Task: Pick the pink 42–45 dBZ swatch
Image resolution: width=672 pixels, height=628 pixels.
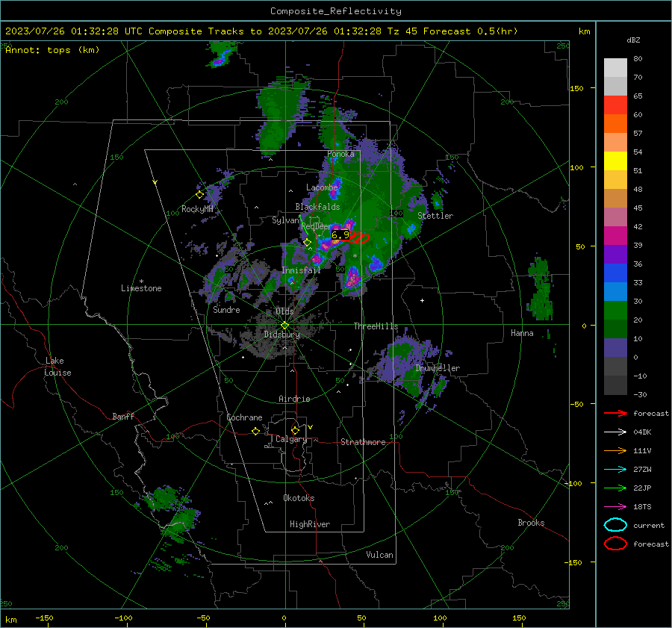Action: [615, 217]
